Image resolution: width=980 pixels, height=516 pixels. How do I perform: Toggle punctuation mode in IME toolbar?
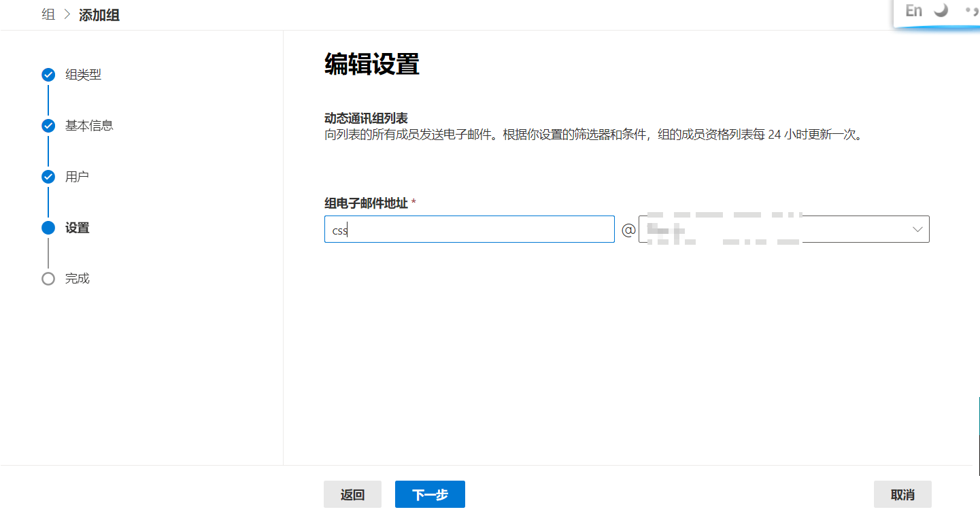tap(972, 12)
